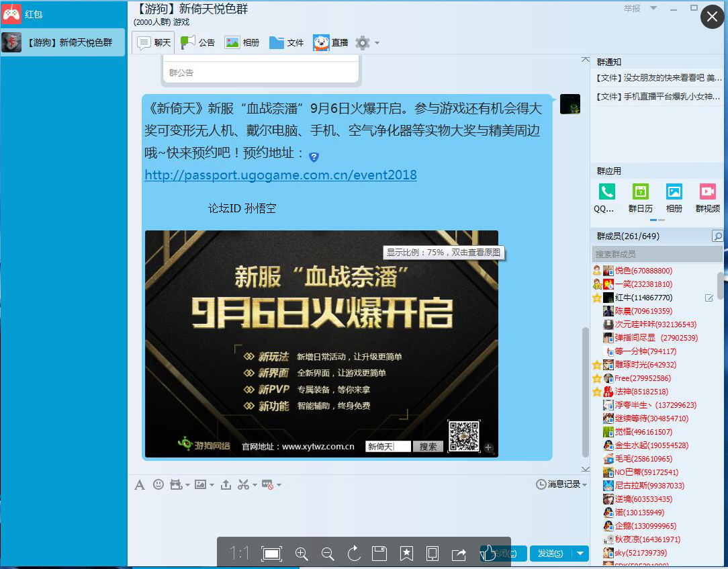Image resolution: width=728 pixels, height=569 pixels.
Task: Click the upload file icon in chat toolbar
Action: (x=226, y=484)
